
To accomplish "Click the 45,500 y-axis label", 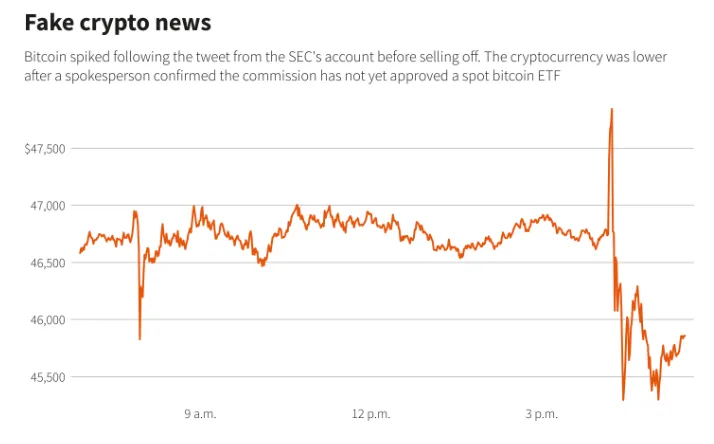I will 48,377.
